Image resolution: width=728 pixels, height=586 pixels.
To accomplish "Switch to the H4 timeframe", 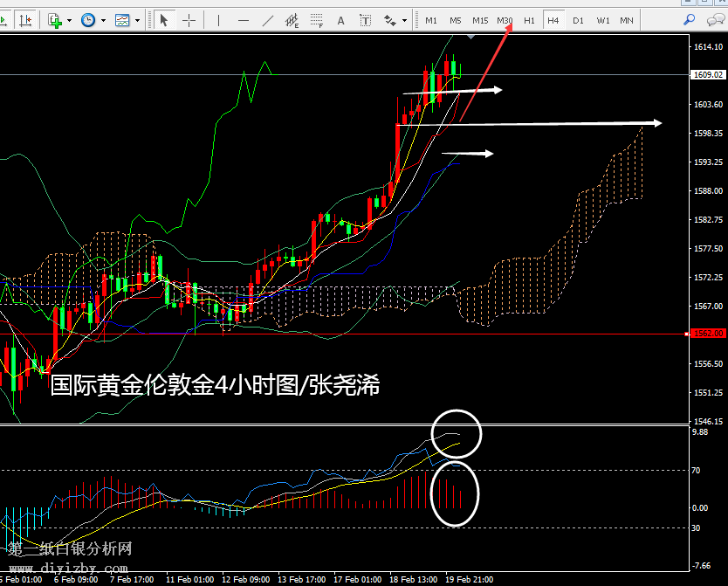I will click(553, 20).
